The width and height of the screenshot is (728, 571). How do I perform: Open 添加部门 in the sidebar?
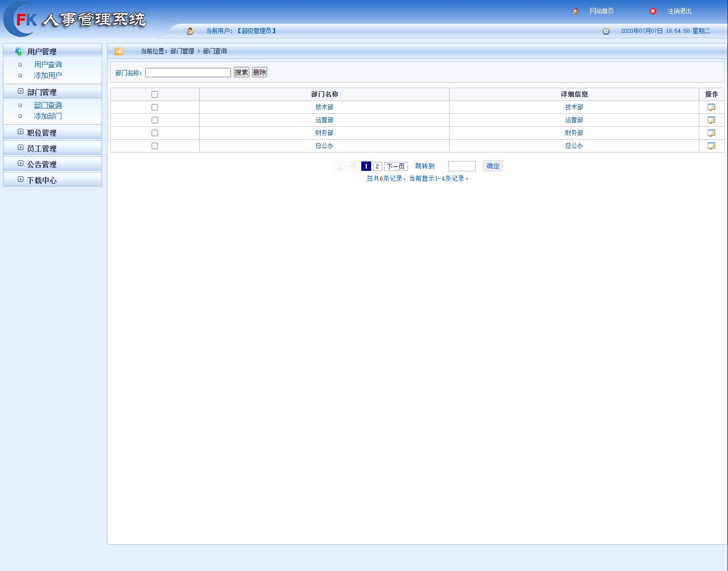point(48,116)
